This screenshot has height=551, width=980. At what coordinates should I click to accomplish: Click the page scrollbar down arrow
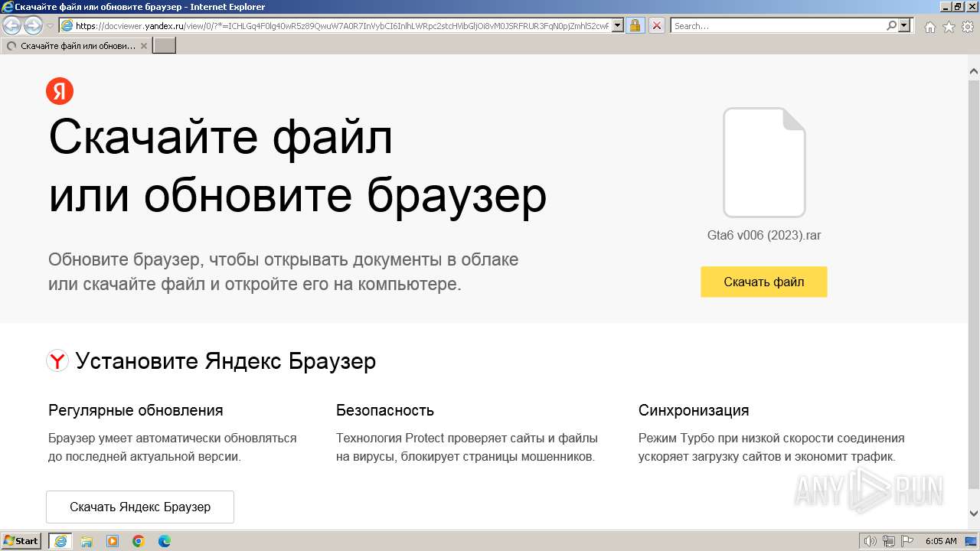tap(973, 514)
